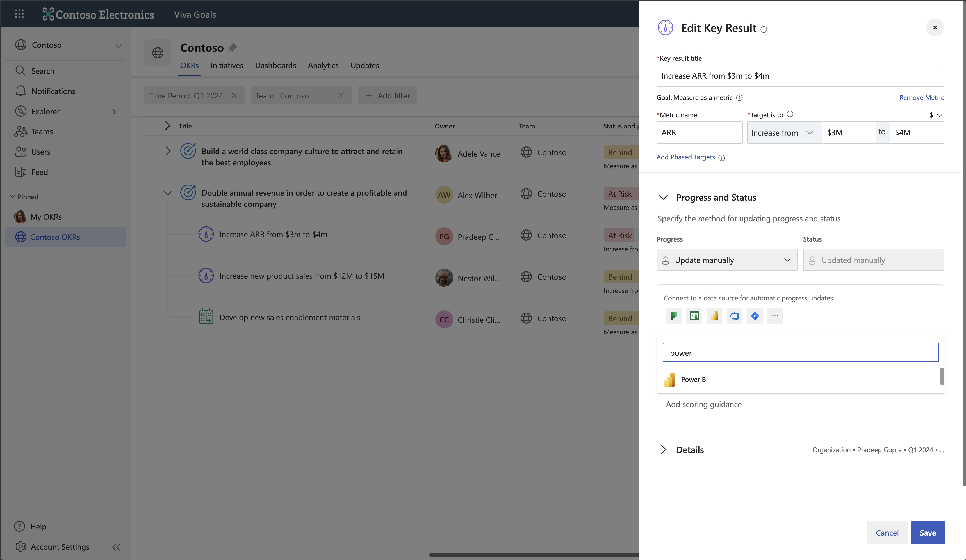Click the Add Phased Targets link
Image resolution: width=966 pixels, height=560 pixels.
point(685,157)
